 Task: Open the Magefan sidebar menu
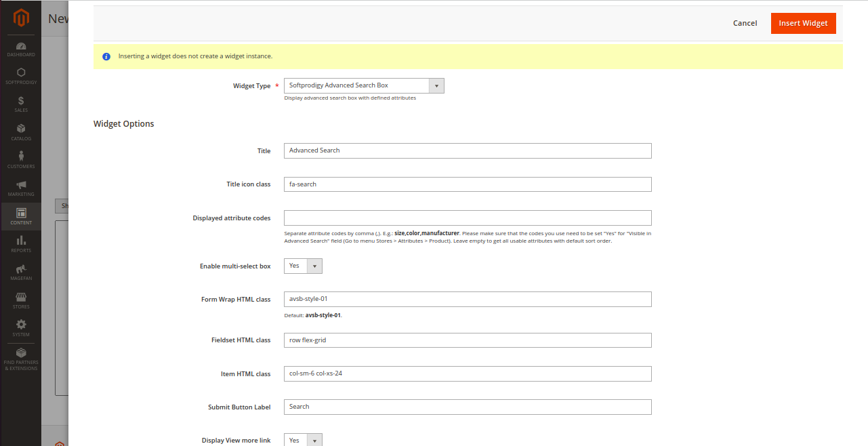[x=21, y=272]
